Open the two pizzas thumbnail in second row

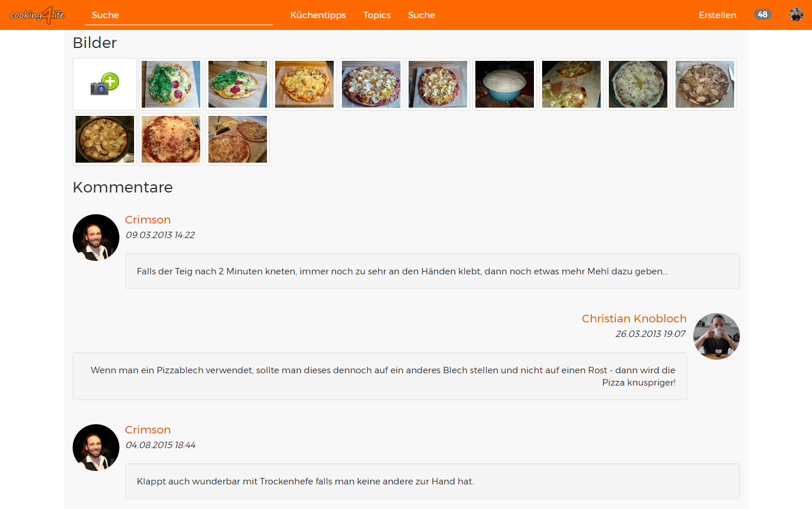coord(238,139)
